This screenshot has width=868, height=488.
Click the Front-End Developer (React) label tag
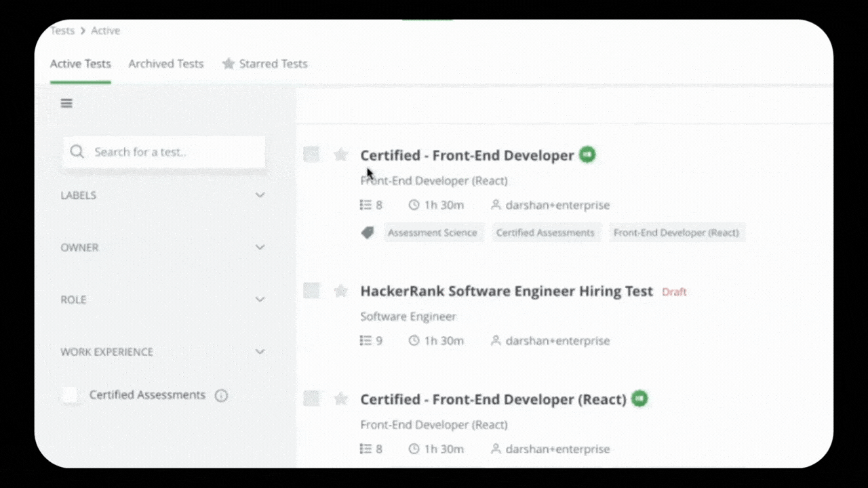(x=676, y=232)
